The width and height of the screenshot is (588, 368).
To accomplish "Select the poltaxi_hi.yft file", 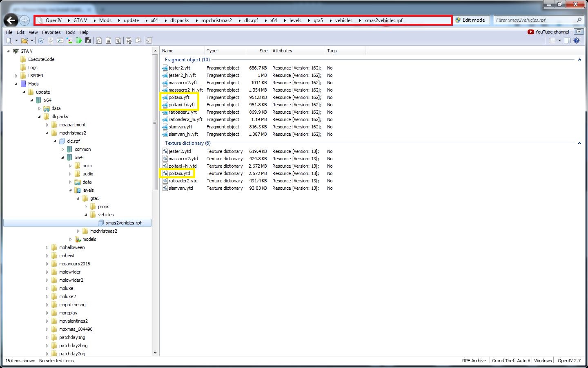I will (182, 105).
